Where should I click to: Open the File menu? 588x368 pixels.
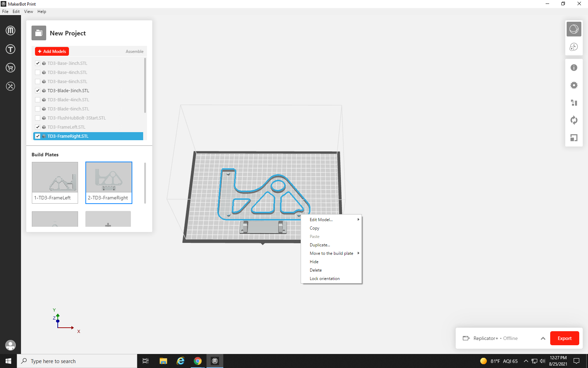pos(5,12)
